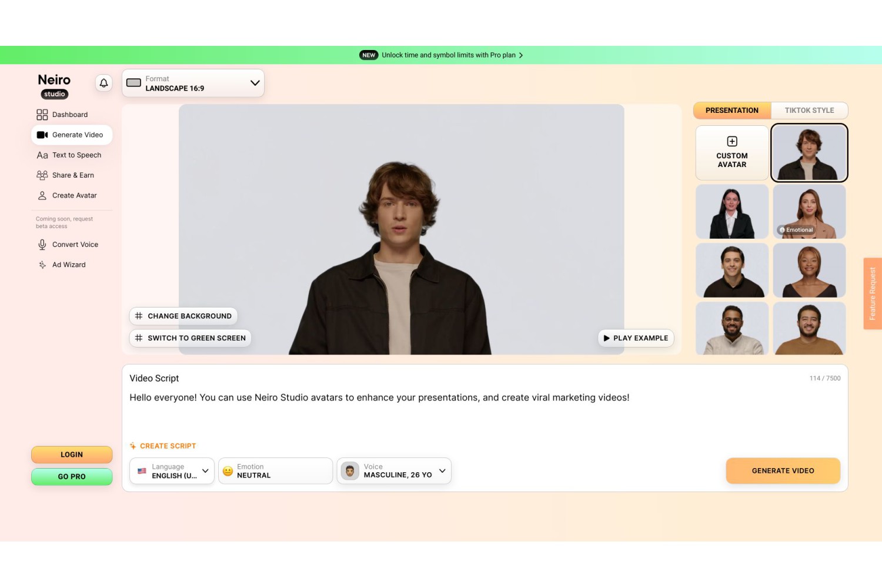Click into the Video Script text field
This screenshot has height=588, width=882.
point(485,412)
